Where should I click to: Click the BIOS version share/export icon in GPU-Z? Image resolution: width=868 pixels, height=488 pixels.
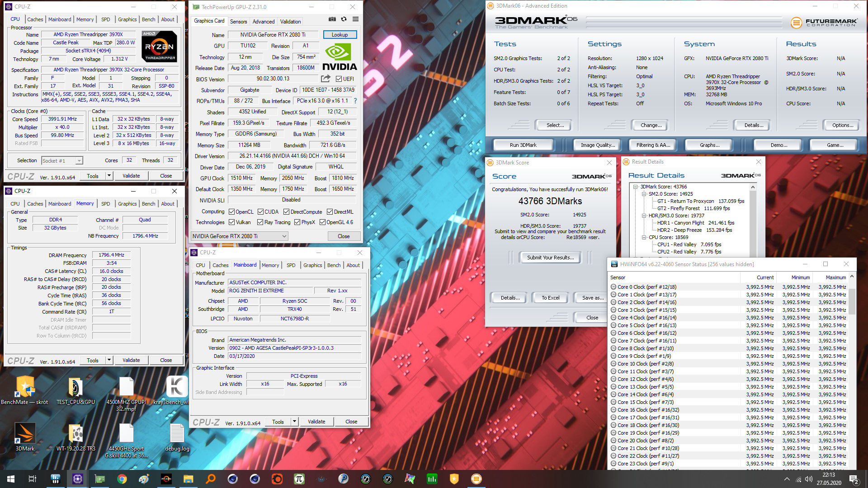(x=325, y=79)
